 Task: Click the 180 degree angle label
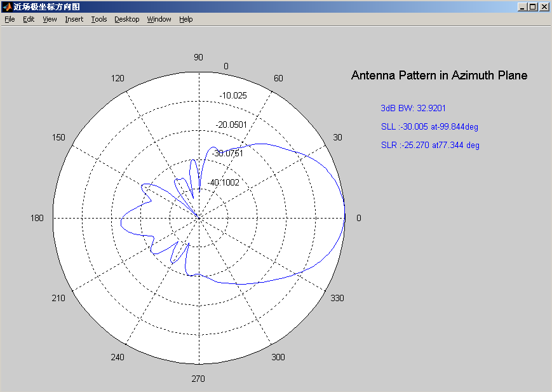[37, 218]
